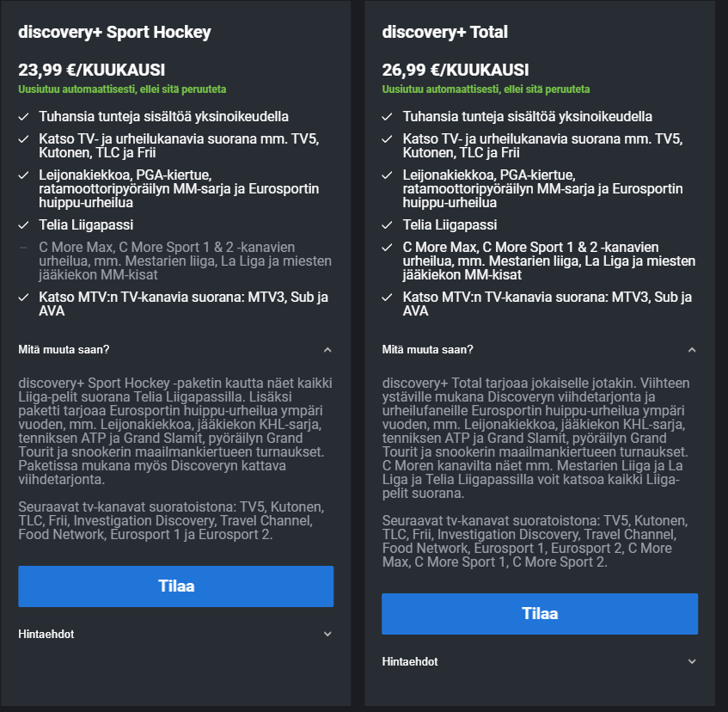Click checkmark beside Tuhansia tunteja in Sport Hockey
The image size is (728, 712).
(x=23, y=116)
